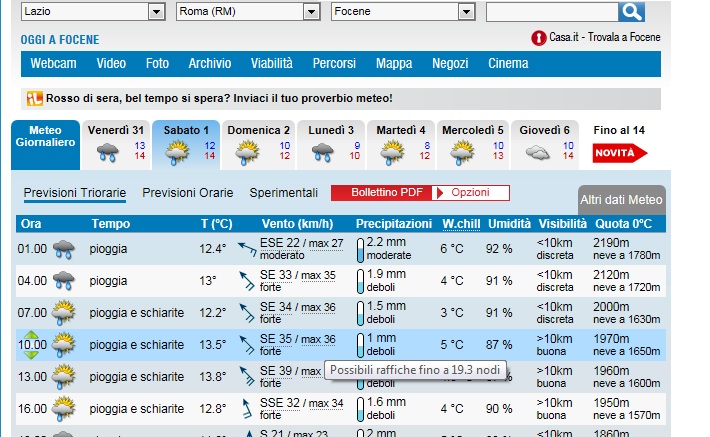Click the magnifying glass search button
This screenshot has width=710, height=437.
tap(632, 12)
